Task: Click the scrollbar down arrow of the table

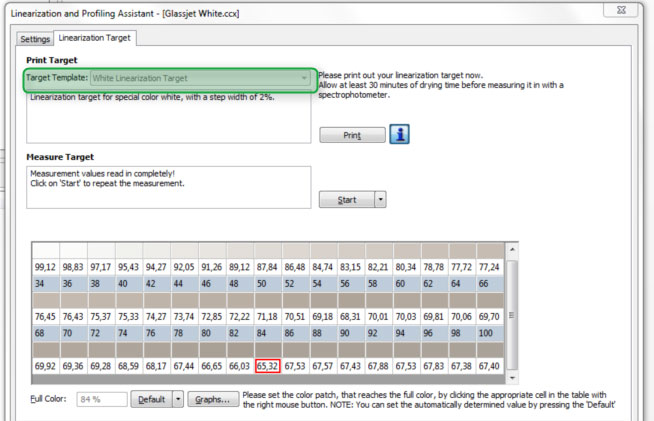Action: (x=512, y=379)
